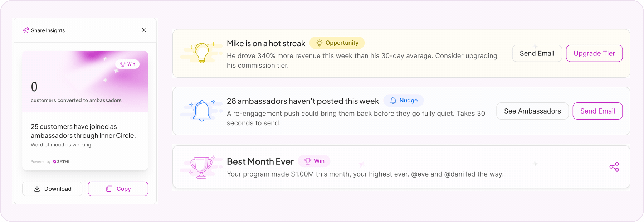Download the insight card
Viewport: 644px width, 222px height.
(52, 189)
